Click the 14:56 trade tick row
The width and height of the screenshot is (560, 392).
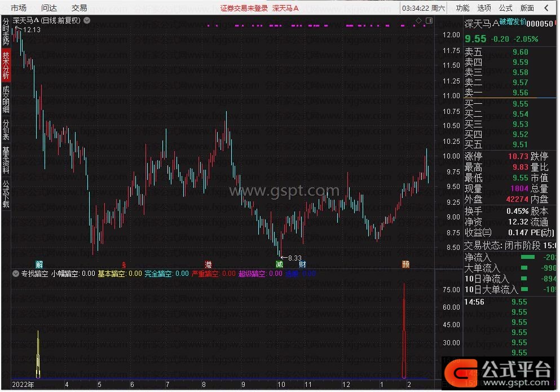pos(510,302)
